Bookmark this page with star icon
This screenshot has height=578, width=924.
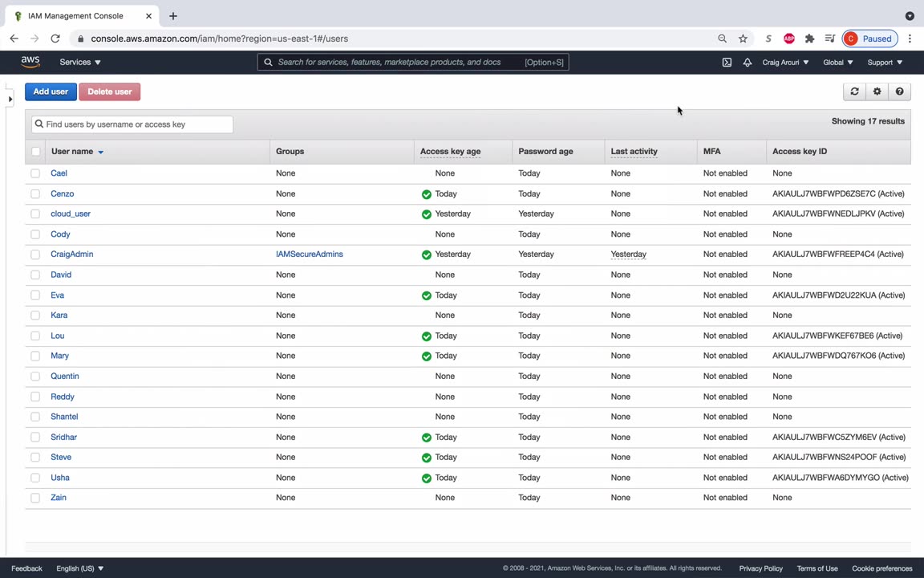coord(743,39)
